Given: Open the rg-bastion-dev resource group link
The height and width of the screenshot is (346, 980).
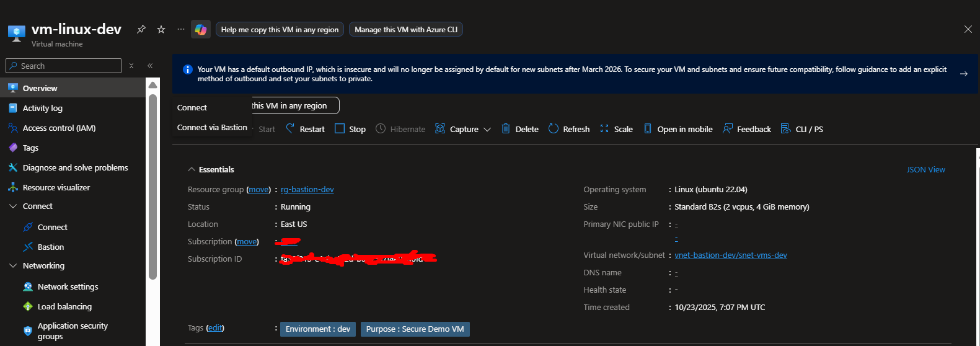Looking at the screenshot, I should [307, 189].
